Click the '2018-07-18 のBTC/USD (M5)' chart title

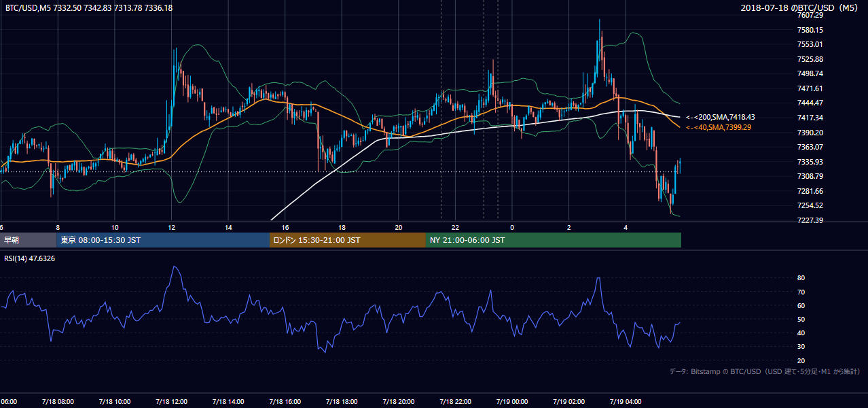800,7
